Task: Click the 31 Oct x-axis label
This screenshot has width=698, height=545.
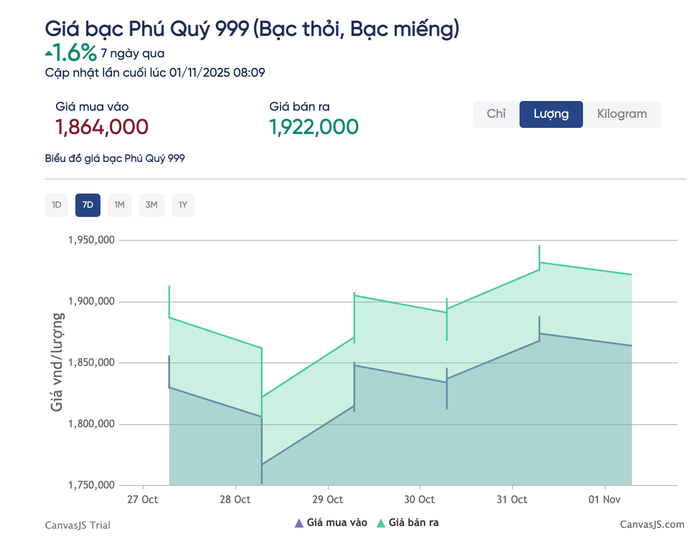Action: 511,499
